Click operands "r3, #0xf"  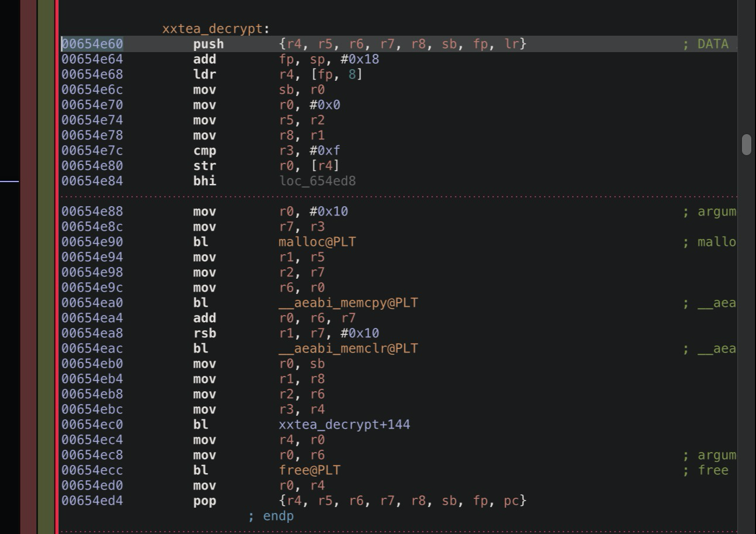point(309,150)
